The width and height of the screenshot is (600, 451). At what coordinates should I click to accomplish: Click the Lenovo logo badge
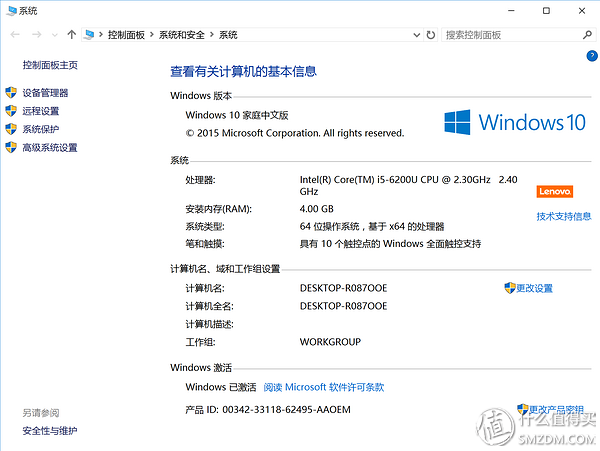[x=554, y=191]
